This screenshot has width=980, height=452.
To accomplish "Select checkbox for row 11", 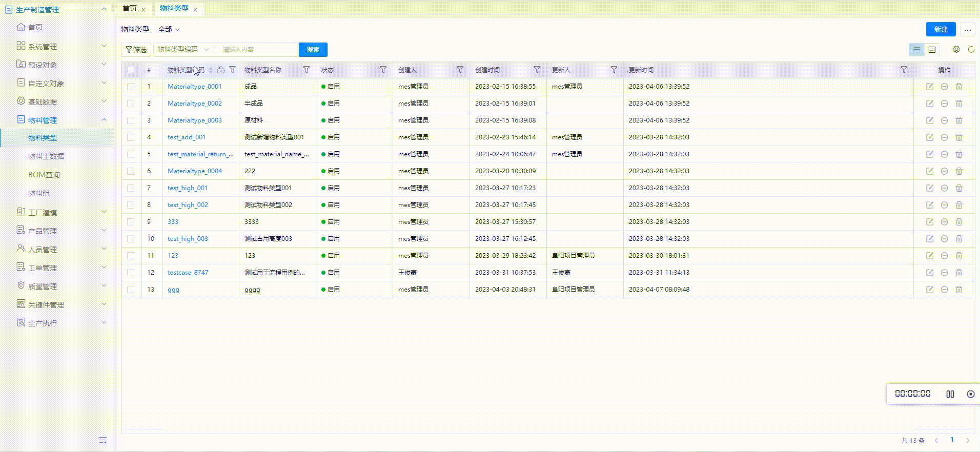I will pos(131,256).
